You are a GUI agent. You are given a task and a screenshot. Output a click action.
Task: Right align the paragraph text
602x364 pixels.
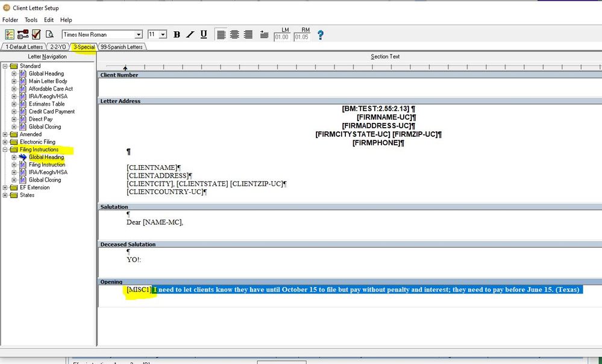[x=248, y=34]
